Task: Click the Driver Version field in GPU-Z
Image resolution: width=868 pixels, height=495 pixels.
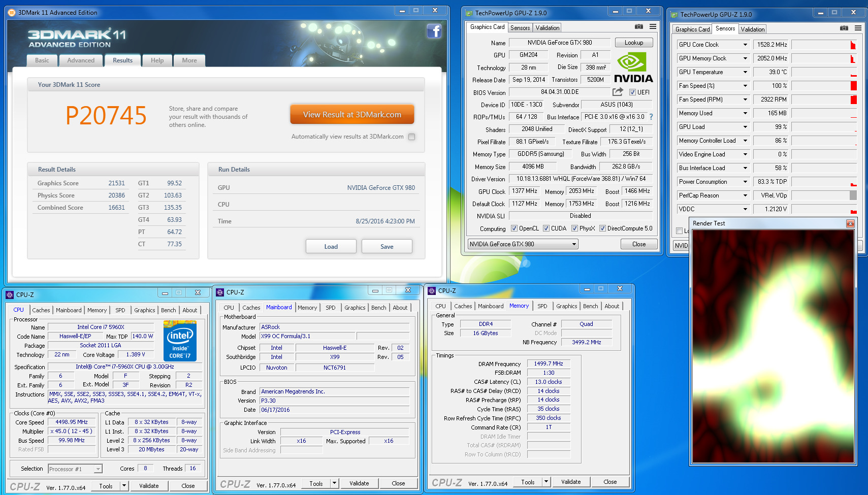Action: click(x=581, y=179)
